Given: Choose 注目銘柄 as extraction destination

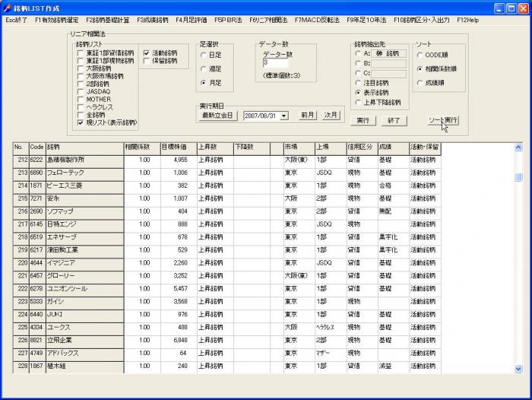Looking at the screenshot, I should click(x=358, y=83).
